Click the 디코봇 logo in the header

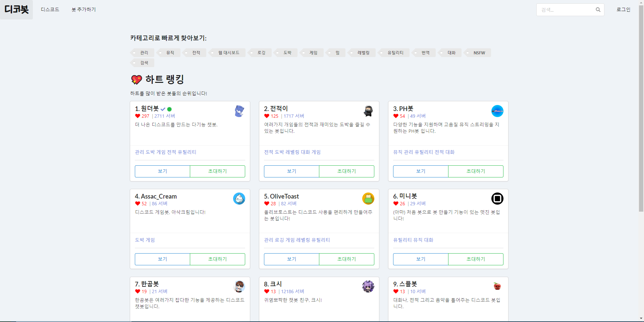click(16, 9)
